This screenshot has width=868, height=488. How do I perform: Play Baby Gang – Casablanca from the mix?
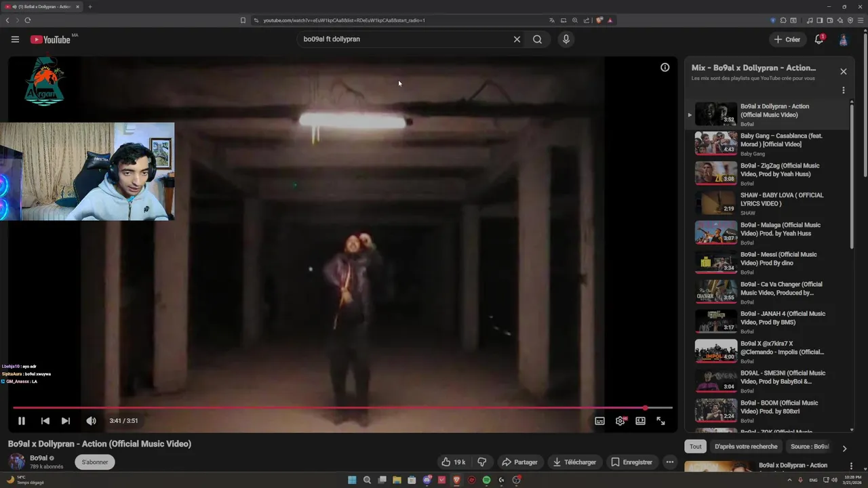[x=768, y=144]
